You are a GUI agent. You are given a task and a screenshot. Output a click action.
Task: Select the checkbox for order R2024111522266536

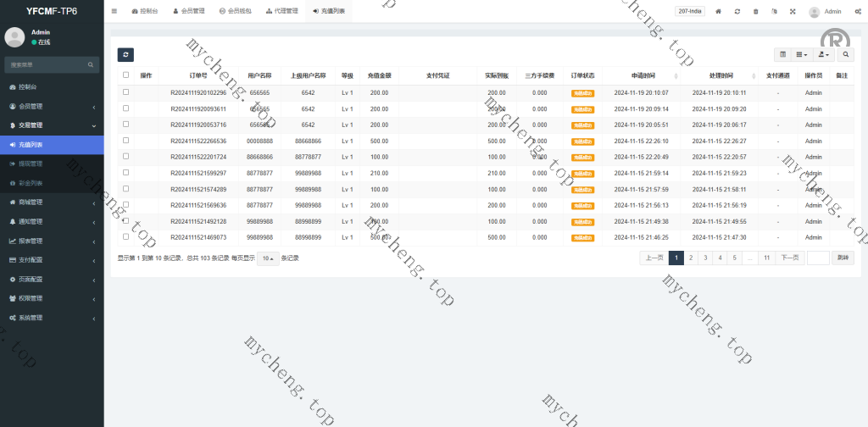pos(126,141)
